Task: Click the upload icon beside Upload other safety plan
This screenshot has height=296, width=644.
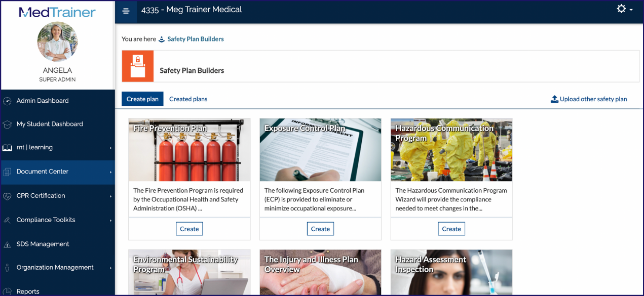Action: pos(554,99)
